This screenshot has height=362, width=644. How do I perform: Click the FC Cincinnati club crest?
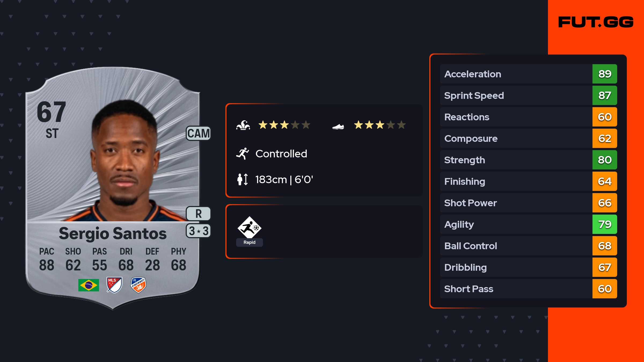click(x=138, y=285)
